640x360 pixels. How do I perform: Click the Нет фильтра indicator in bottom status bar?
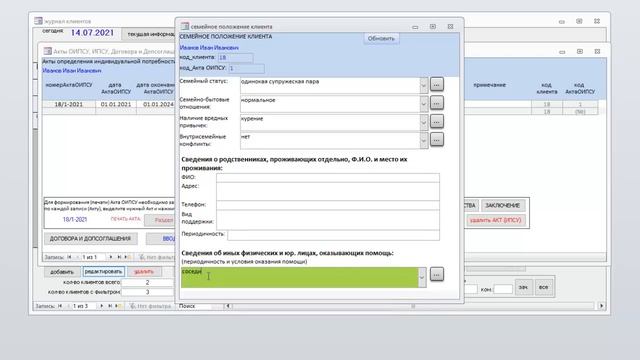[x=151, y=306]
